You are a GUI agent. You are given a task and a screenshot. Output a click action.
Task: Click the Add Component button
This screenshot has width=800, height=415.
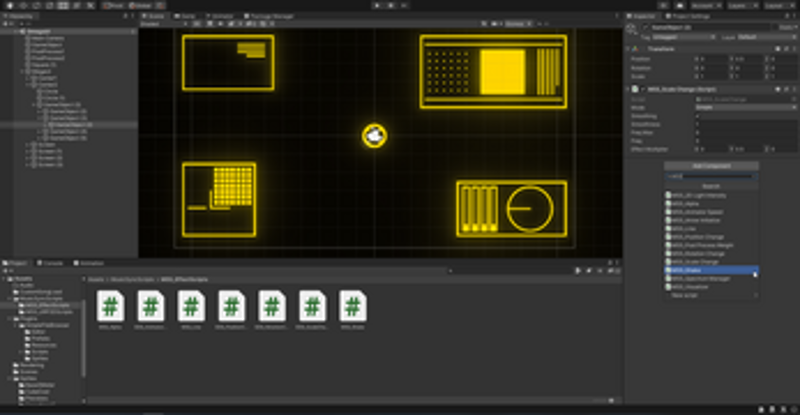(711, 166)
